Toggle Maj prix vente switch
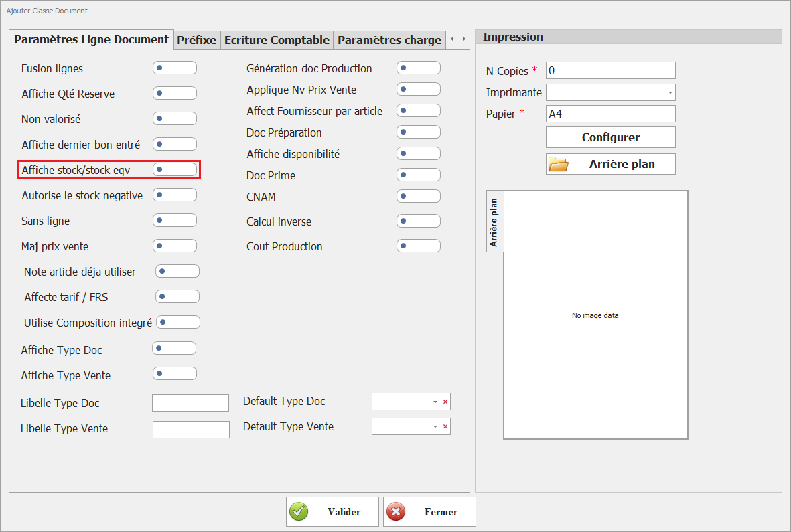The height and width of the screenshot is (532, 791). tap(175, 246)
